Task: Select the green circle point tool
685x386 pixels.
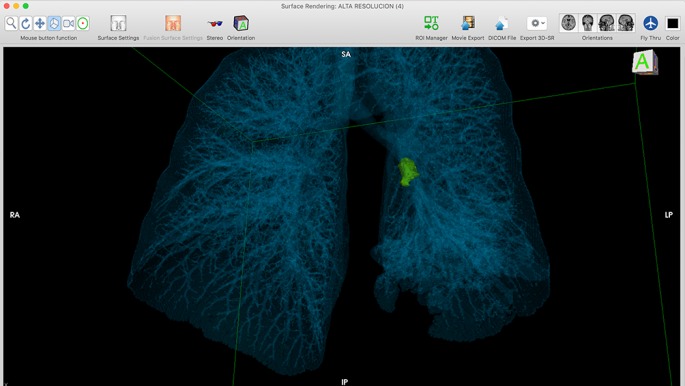Action: tap(83, 23)
